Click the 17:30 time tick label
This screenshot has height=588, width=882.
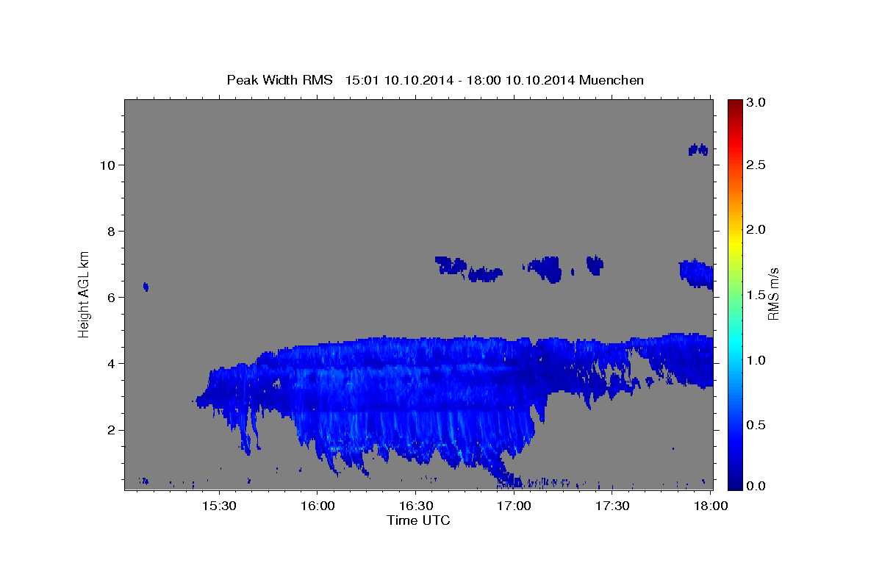(612, 506)
